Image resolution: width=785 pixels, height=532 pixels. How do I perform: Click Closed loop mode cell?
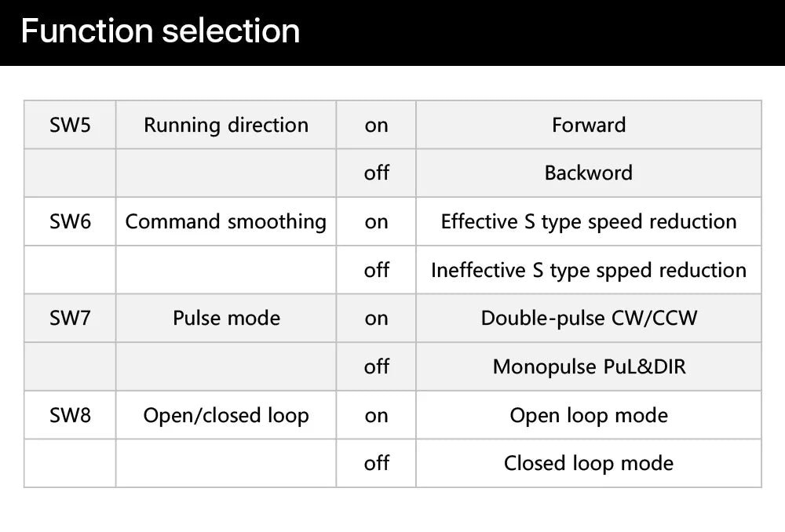[x=589, y=463]
